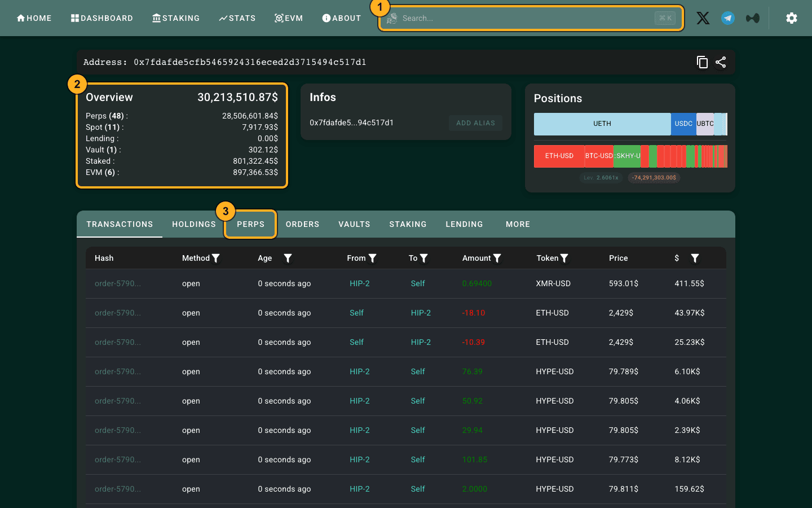Switch to the Vaults tab

(354, 224)
